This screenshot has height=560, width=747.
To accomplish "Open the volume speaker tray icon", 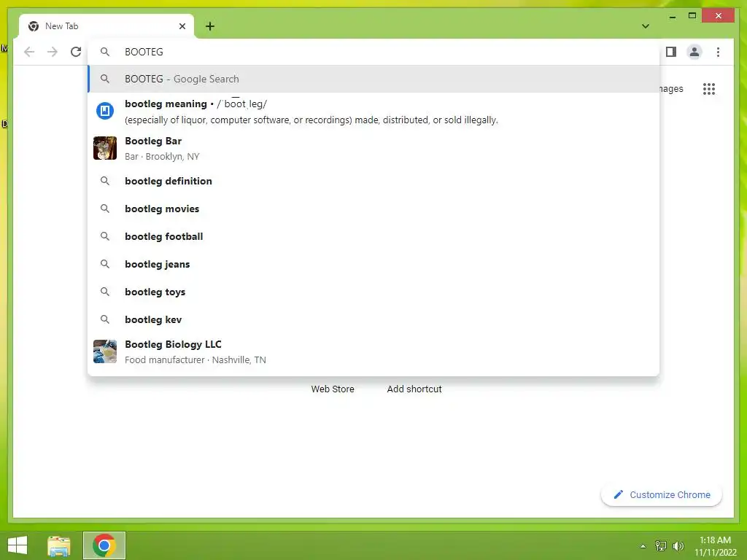I will point(678,546).
